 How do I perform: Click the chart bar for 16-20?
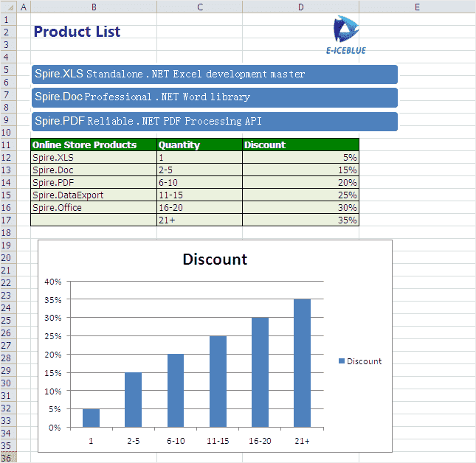point(261,372)
